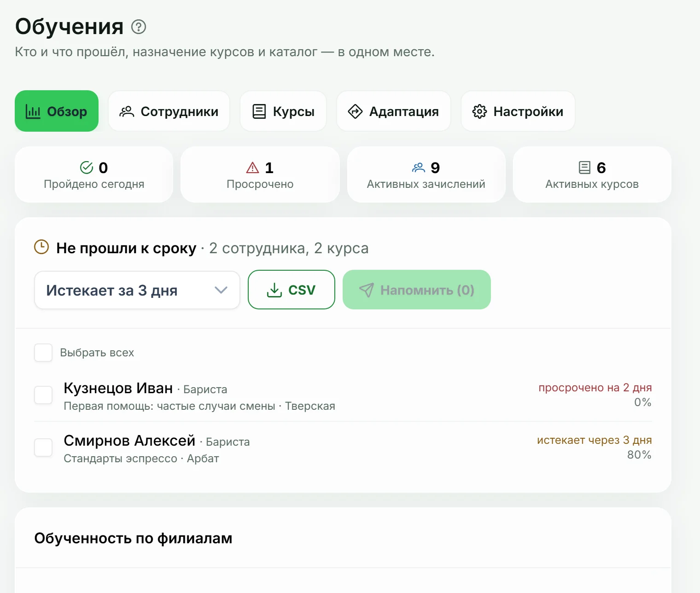Click course Первая помощь: частые случаи смены

(x=169, y=406)
